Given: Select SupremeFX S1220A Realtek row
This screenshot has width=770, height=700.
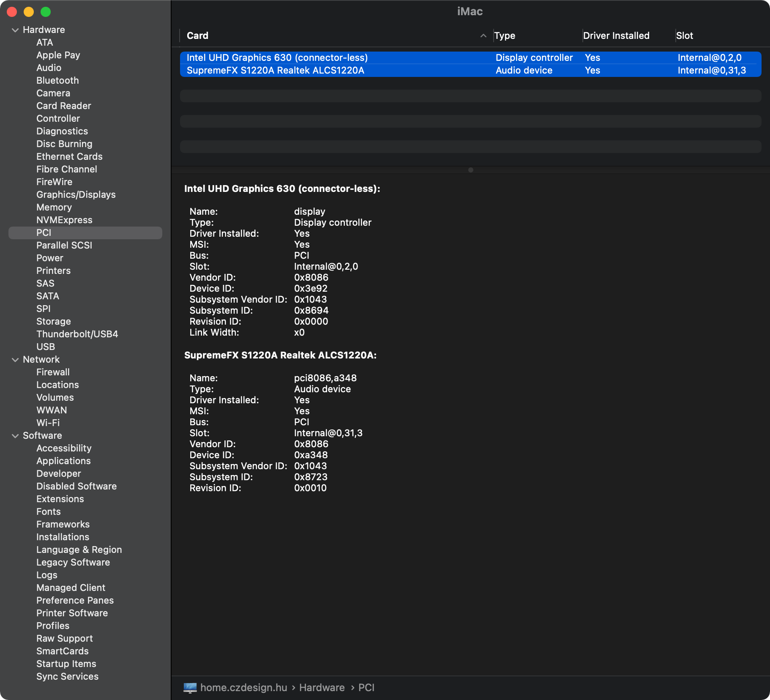Looking at the screenshot, I should [471, 71].
